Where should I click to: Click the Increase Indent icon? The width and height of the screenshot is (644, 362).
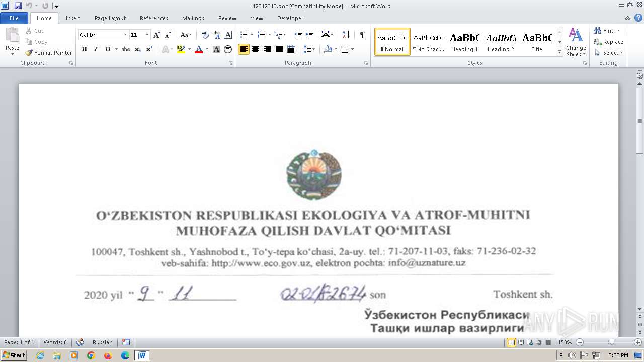click(x=310, y=35)
